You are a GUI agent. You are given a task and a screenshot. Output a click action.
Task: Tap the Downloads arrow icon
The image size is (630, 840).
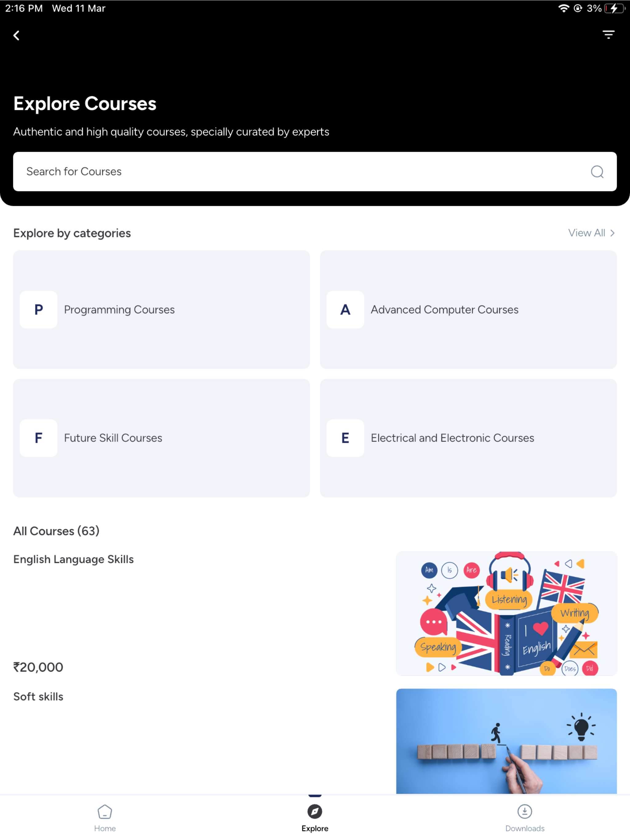point(525,811)
